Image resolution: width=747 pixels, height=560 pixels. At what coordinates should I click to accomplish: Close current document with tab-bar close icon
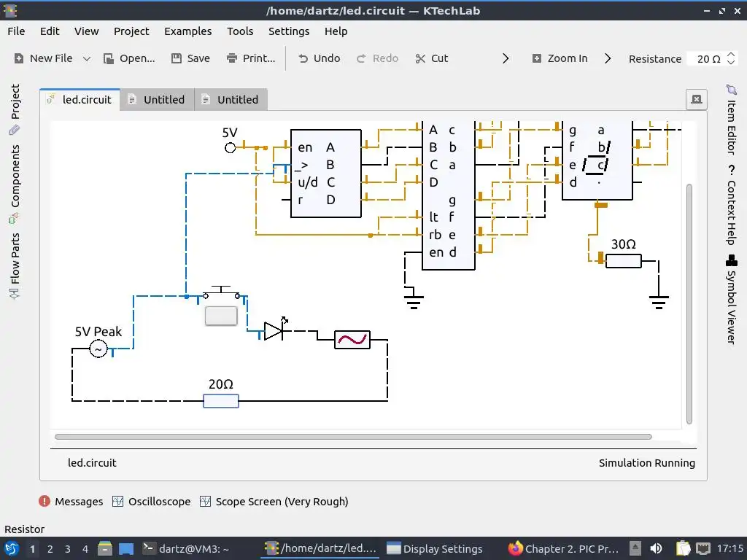pos(697,99)
